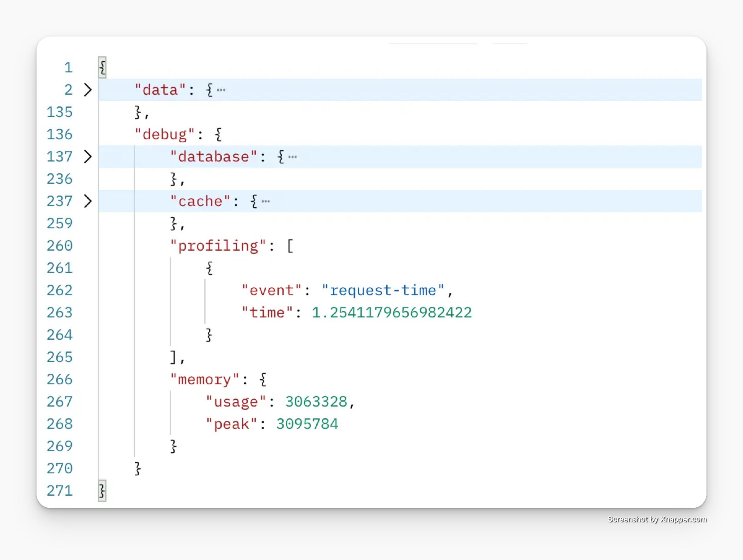Click the "event" key on line 262
Viewport: 743px width, 560px height.
click(x=272, y=290)
